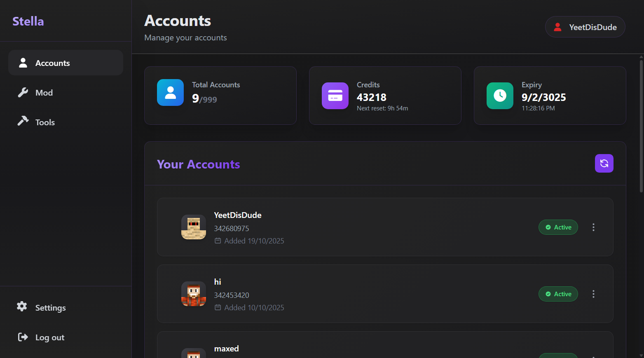Click the Expiry clock icon
The width and height of the screenshot is (644, 358).
pos(500,96)
